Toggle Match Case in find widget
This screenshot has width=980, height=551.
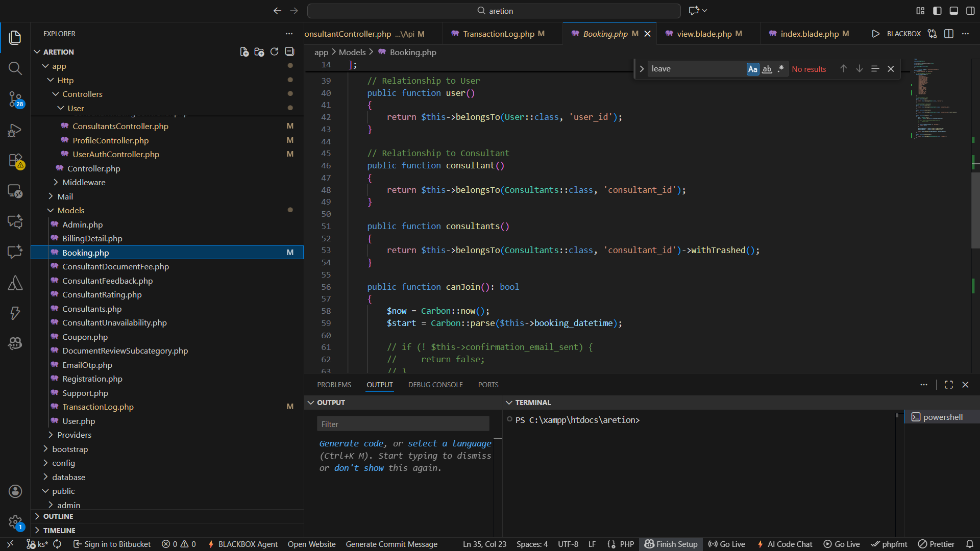click(752, 69)
